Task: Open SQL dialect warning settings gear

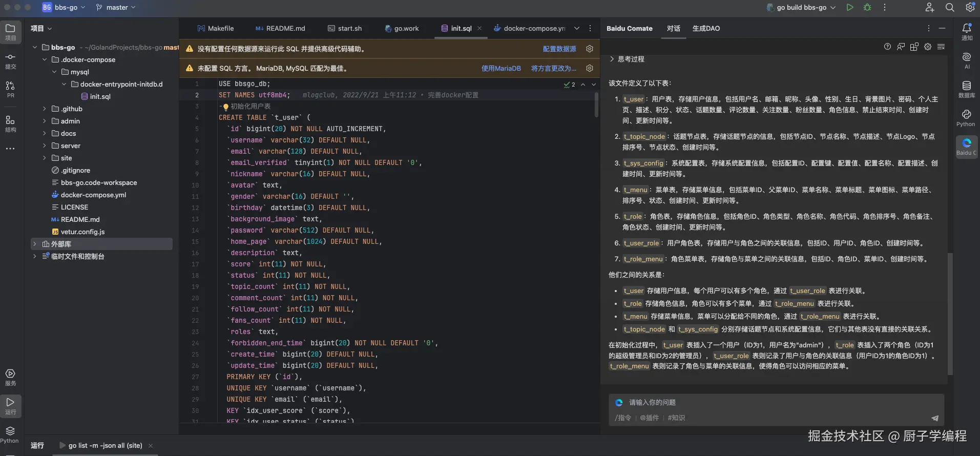Action: click(590, 68)
